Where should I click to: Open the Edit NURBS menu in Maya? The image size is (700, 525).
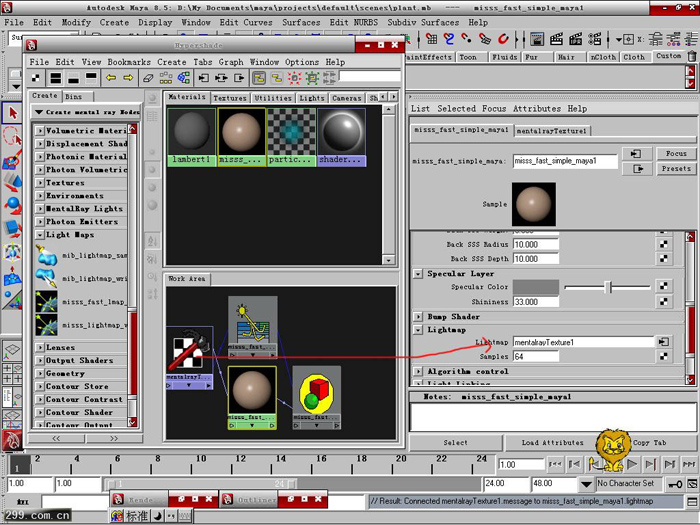[354, 22]
